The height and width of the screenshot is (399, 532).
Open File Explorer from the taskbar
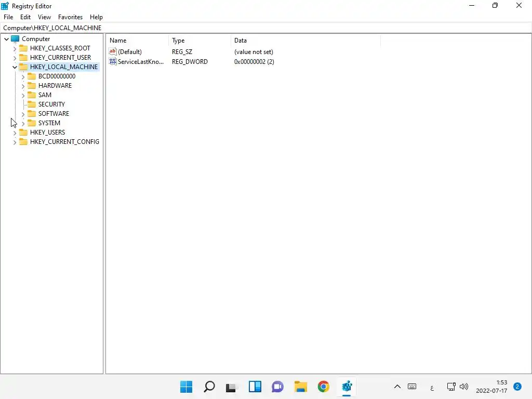coord(301,387)
